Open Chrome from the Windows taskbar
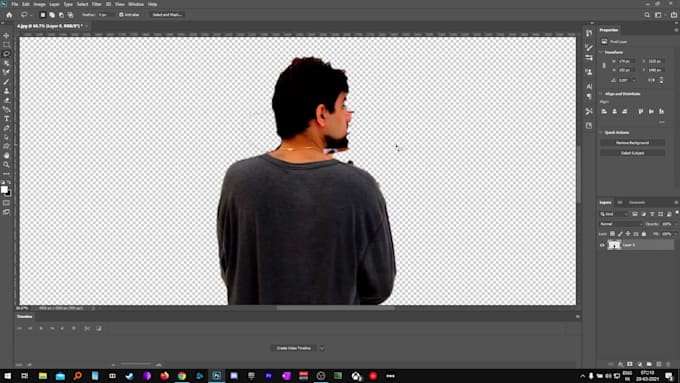Screen dimensions: 680x383 182,376
